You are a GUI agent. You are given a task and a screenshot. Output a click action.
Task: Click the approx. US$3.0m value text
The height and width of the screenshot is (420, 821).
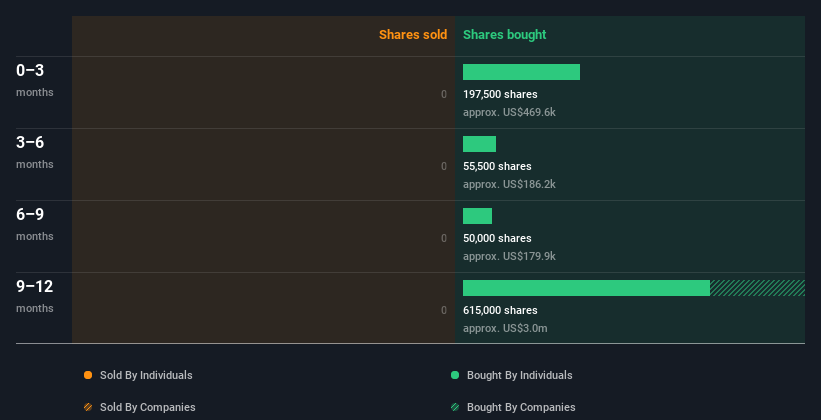(x=505, y=328)
